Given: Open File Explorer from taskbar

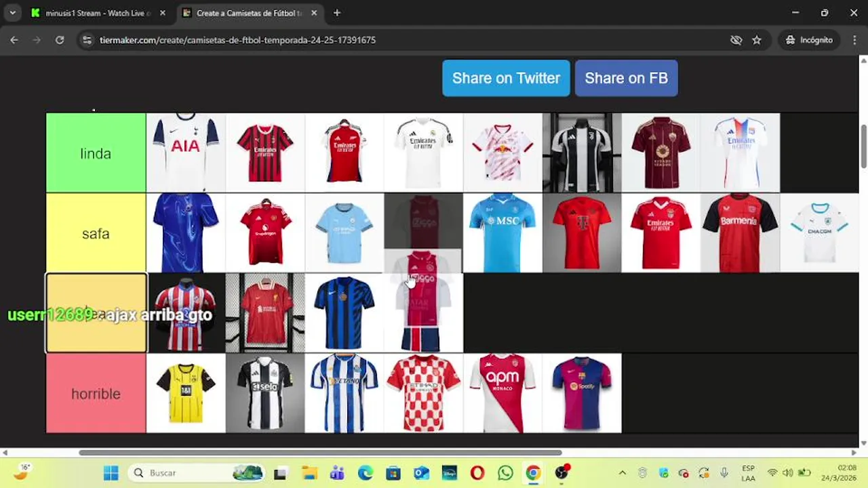Looking at the screenshot, I should (x=309, y=473).
